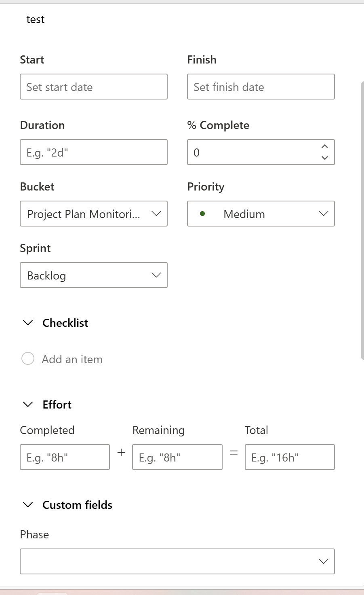This screenshot has height=595, width=364.
Task: Click the Remaining effort input field
Action: (177, 457)
